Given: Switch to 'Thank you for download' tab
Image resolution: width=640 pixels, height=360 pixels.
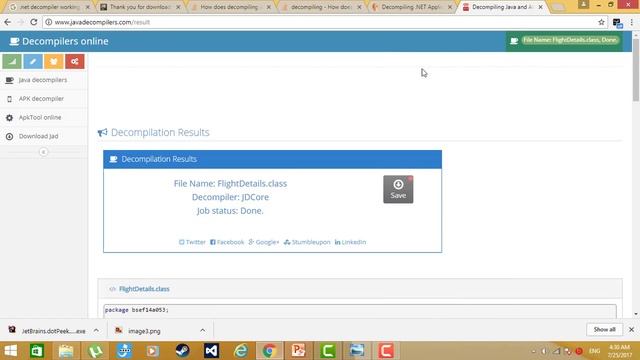Looking at the screenshot, I should (140, 7).
